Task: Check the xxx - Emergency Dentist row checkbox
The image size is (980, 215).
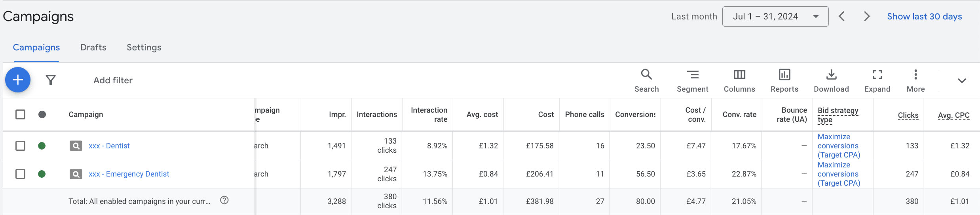Action: tap(20, 174)
